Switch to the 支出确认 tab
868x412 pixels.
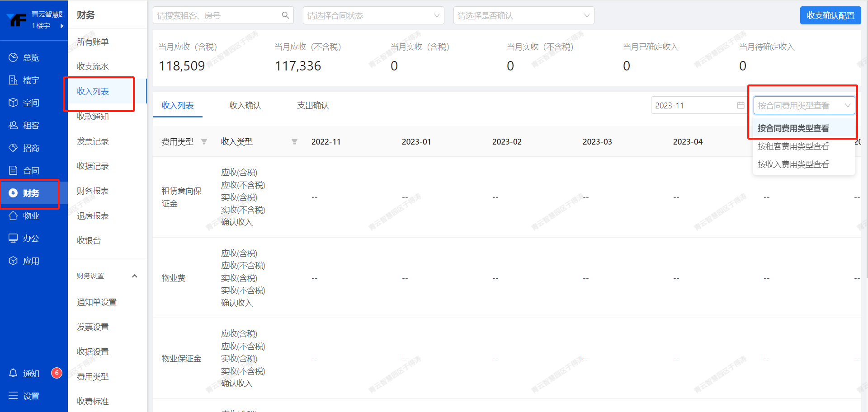tap(313, 105)
